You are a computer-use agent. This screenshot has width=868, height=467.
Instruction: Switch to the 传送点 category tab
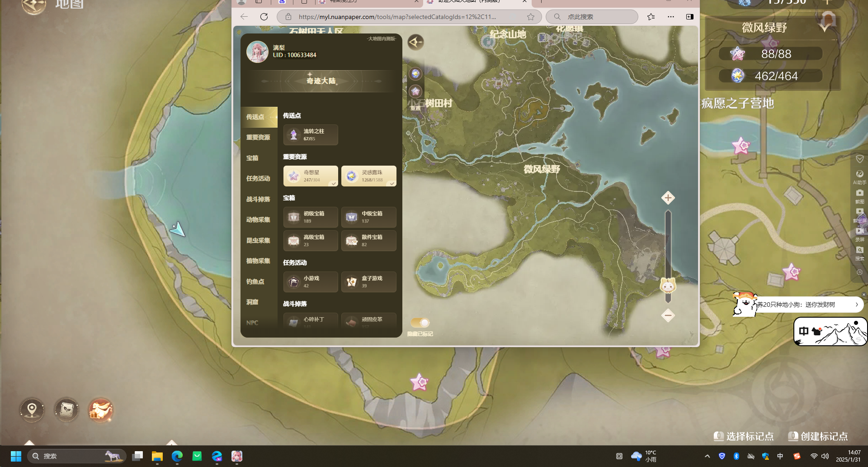(259, 117)
